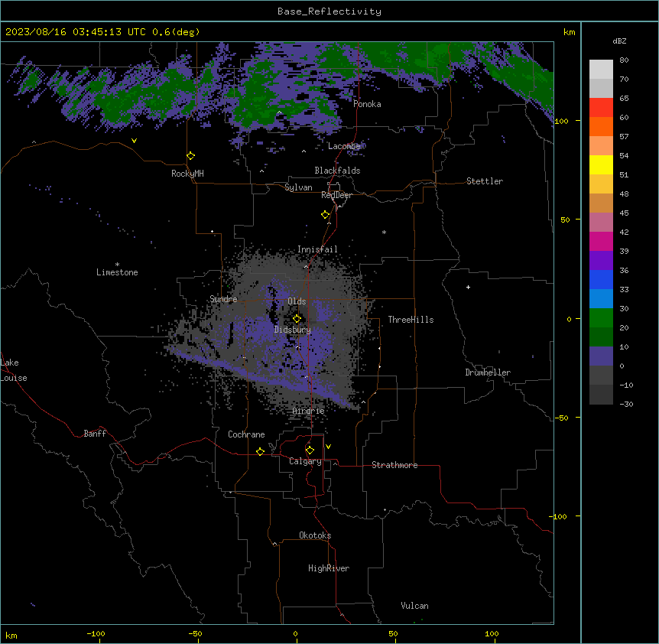Click the Ponoka city label
Screen dimensions: 659x644
pos(367,104)
